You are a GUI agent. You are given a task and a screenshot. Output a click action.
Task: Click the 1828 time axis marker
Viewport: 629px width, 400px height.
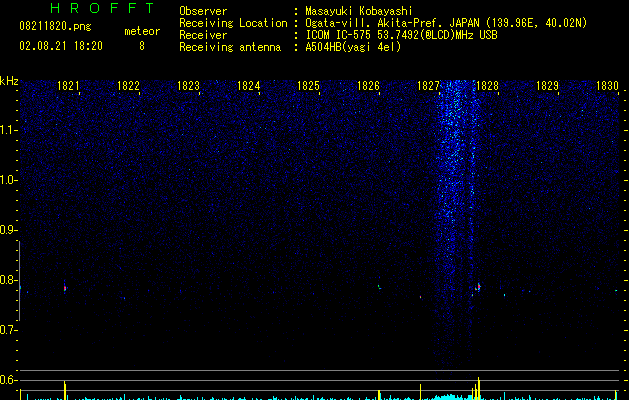point(487,86)
